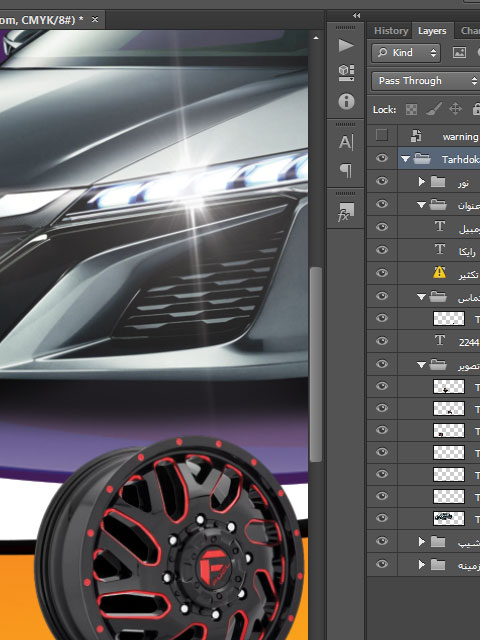This screenshot has height=640, width=480.
Task: Toggle visibility of شیب group
Action: (x=382, y=541)
